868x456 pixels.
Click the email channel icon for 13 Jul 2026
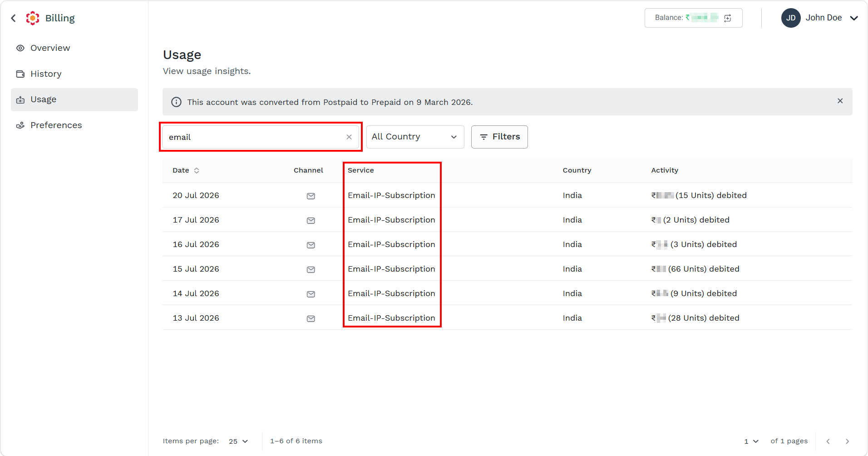tap(311, 319)
